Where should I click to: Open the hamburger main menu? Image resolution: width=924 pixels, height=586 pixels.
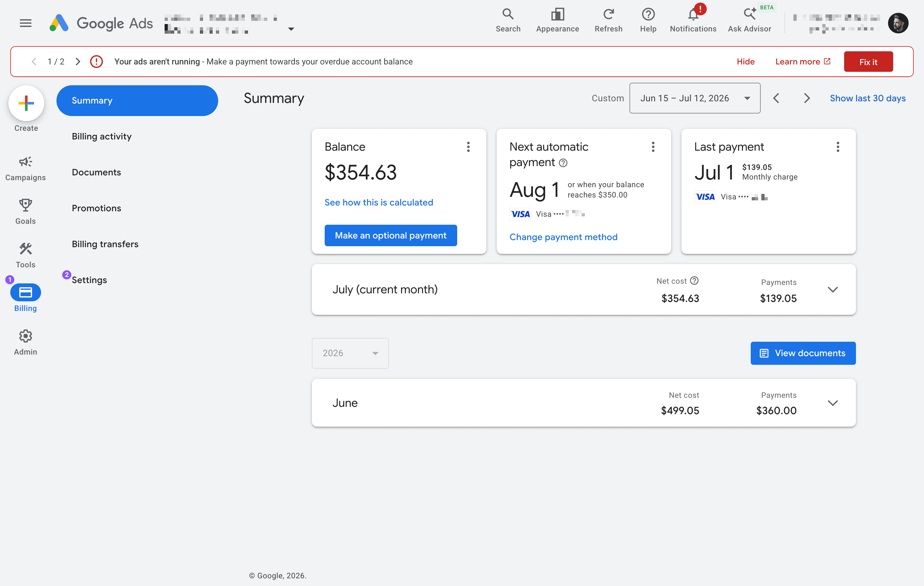[x=25, y=23]
